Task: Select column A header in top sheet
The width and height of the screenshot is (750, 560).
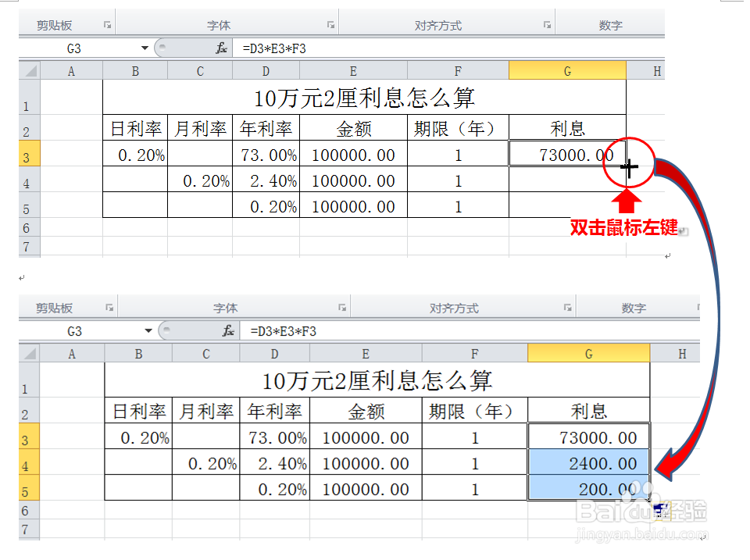Action: [71, 71]
